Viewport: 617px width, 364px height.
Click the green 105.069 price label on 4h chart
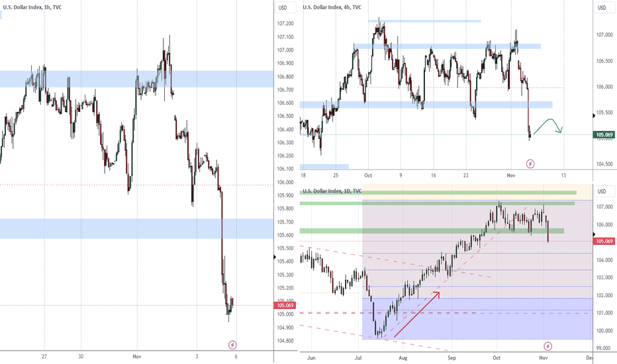tap(604, 135)
